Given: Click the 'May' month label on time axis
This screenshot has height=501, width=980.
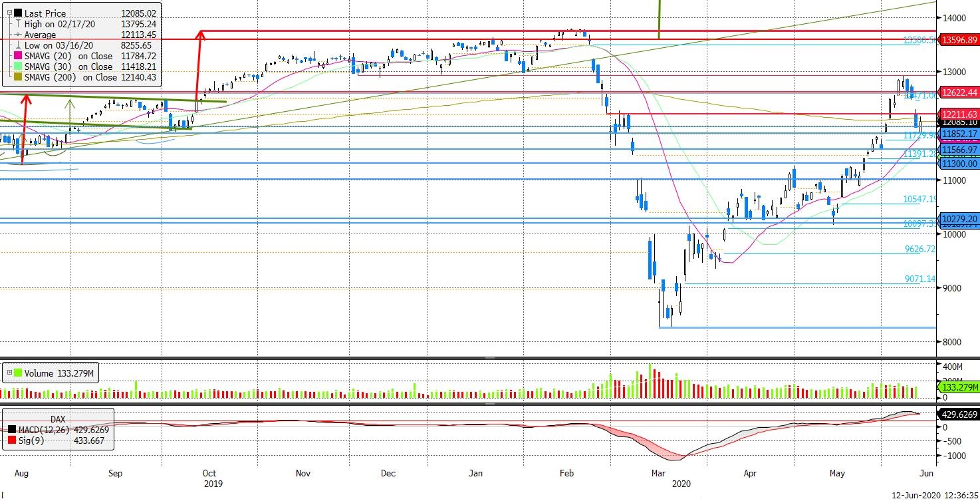Looking at the screenshot, I should pyautogui.click(x=838, y=474).
